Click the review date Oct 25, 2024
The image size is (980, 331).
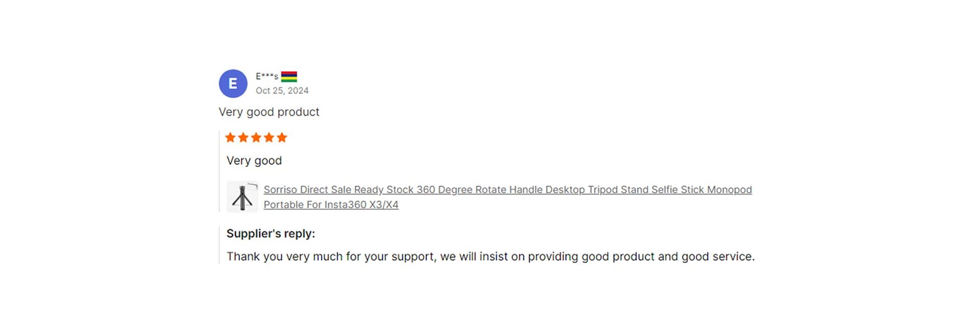(x=282, y=91)
